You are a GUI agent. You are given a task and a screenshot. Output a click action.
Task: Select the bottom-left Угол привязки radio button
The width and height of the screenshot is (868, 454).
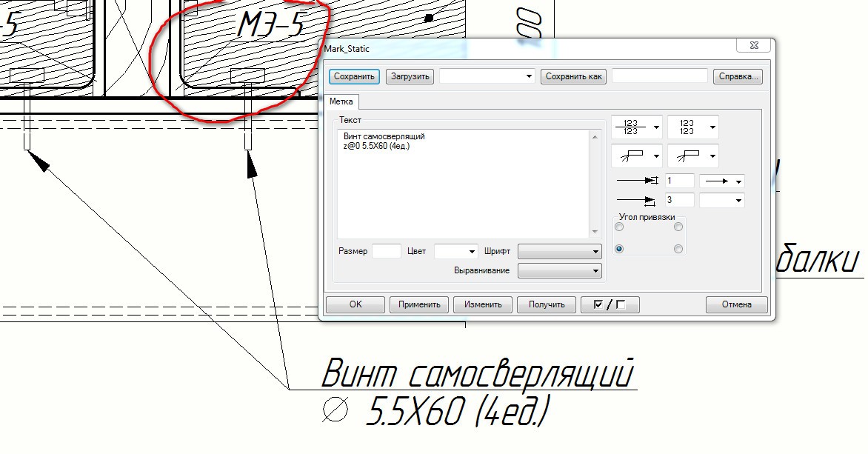[x=619, y=249]
